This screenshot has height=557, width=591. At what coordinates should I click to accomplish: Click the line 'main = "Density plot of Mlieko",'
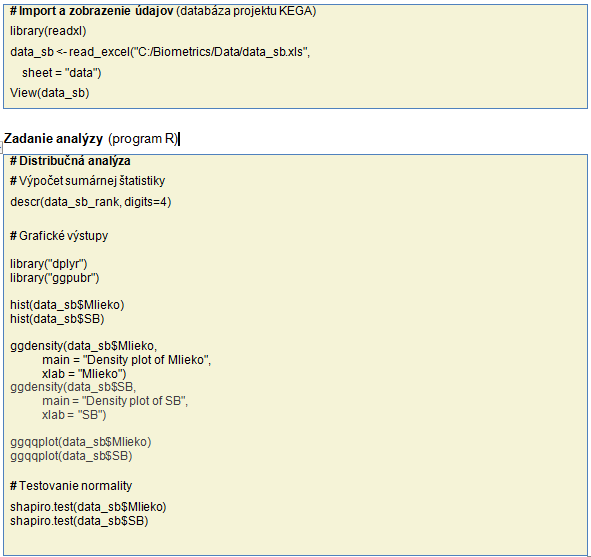point(127,360)
